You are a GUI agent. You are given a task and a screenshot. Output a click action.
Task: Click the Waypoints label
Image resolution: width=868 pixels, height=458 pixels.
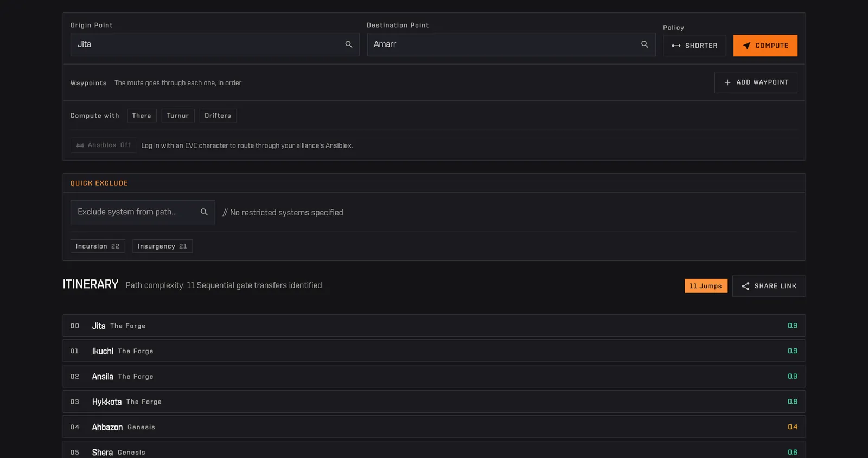coord(88,83)
